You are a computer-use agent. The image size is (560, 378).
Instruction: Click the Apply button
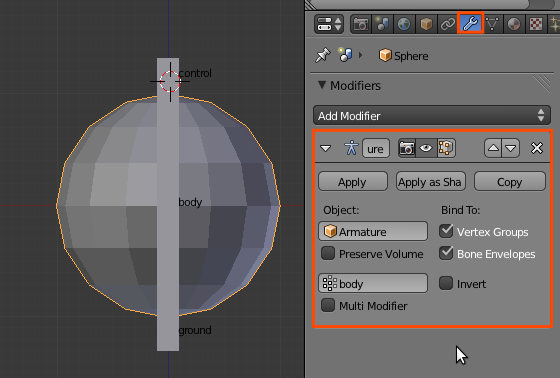point(352,181)
